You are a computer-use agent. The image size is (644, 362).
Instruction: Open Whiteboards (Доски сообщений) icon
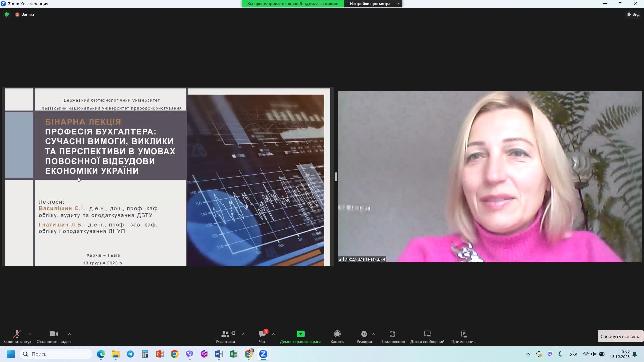point(427,334)
